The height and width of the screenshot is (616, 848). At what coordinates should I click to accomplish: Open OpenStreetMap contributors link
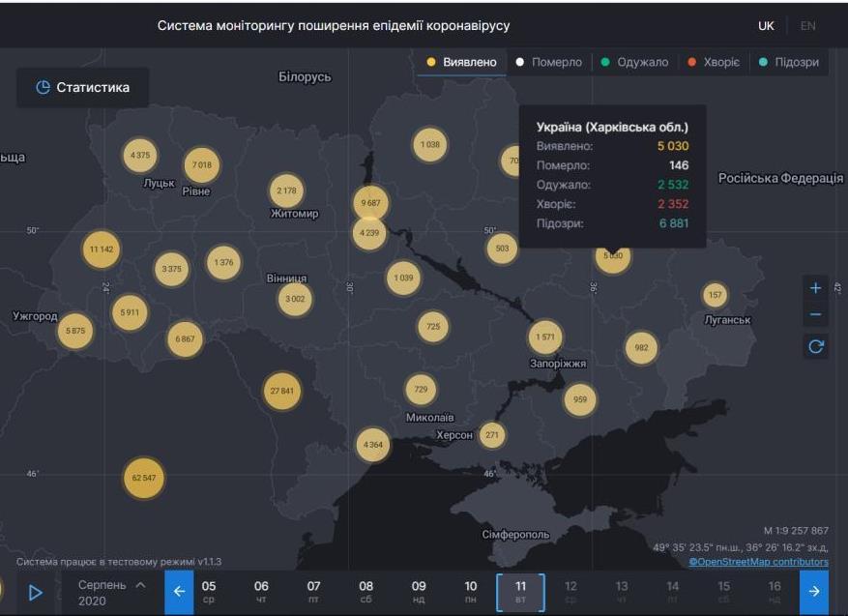758,562
